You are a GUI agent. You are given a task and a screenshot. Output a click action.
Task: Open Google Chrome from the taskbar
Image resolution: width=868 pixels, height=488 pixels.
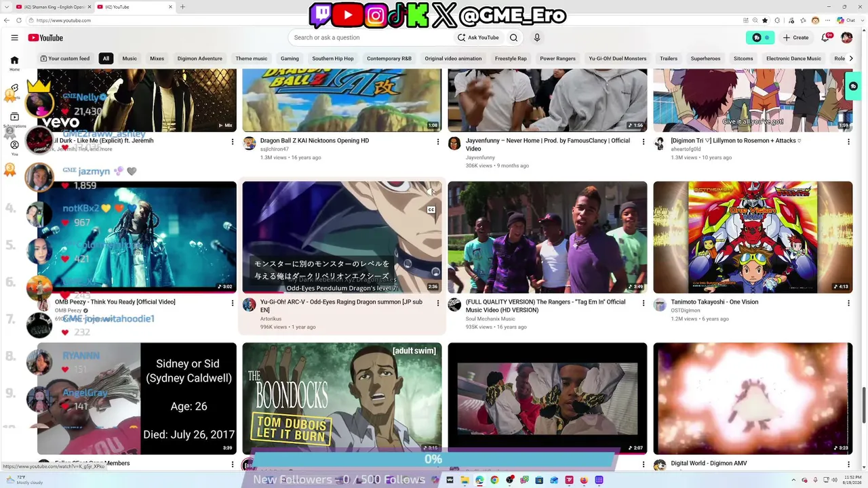(494, 480)
